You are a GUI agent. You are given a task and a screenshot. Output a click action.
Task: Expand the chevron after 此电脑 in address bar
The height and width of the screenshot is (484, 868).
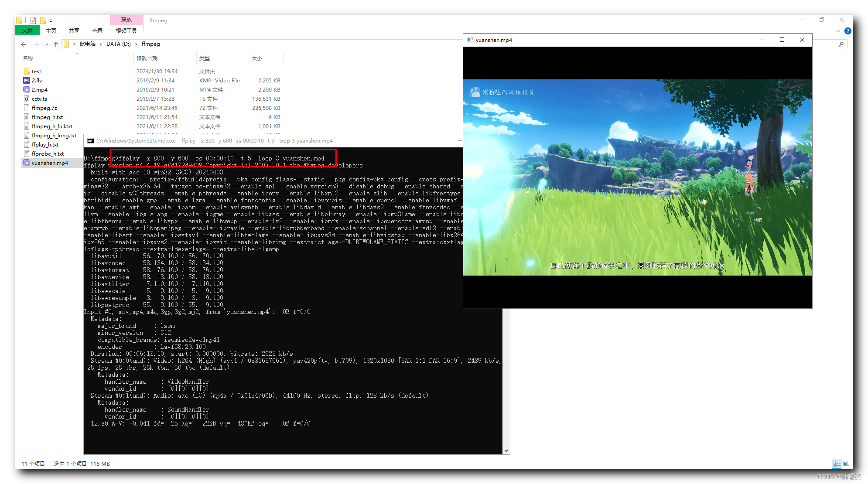101,44
